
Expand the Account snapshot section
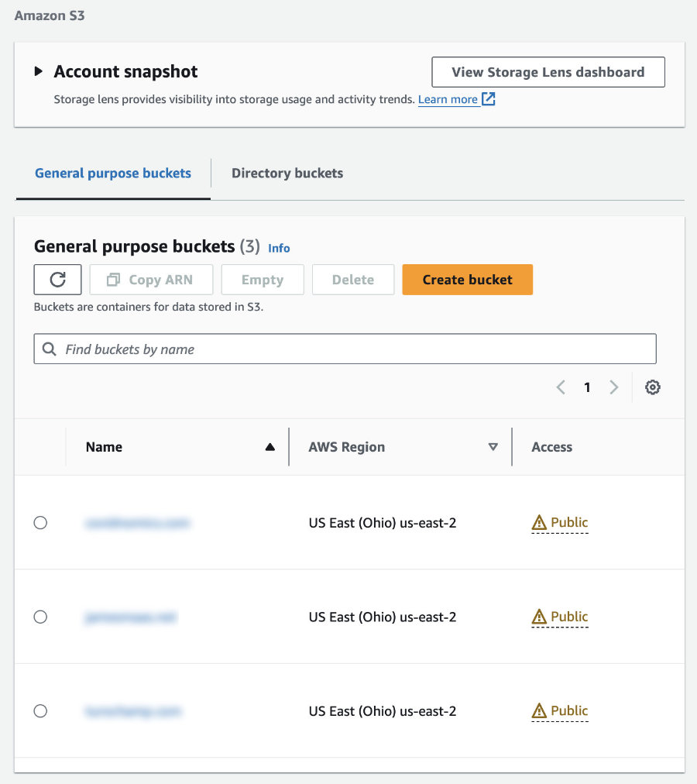click(x=38, y=71)
